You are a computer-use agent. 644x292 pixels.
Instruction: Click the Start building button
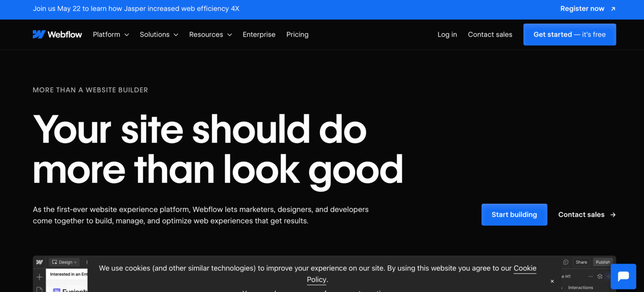click(514, 215)
